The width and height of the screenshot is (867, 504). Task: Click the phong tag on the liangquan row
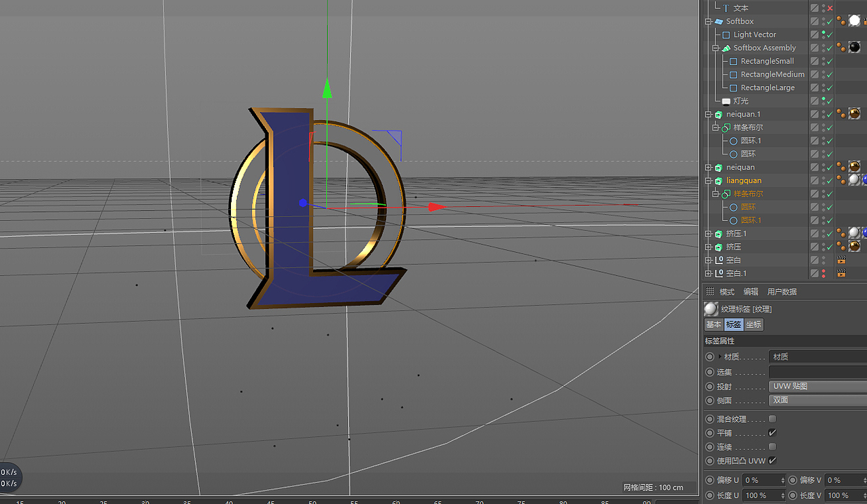pyautogui.click(x=841, y=180)
